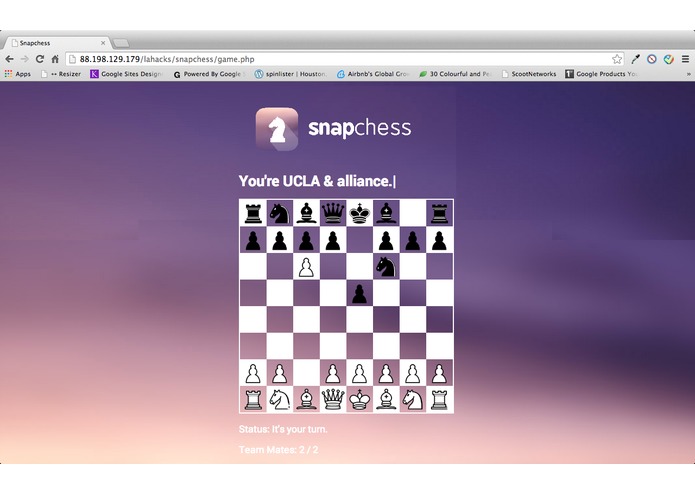Select the black knight on b8
The image size is (695, 494).
(280, 214)
